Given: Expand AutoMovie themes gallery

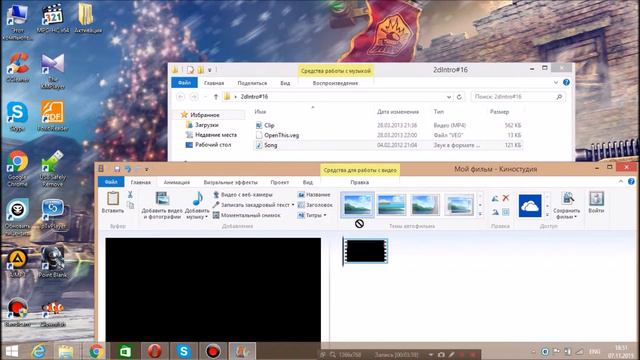Looking at the screenshot, I should point(480,213).
